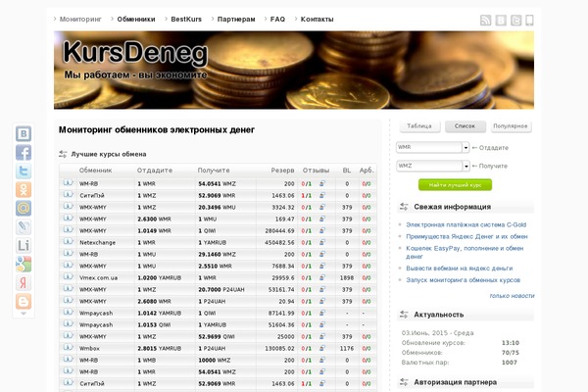Click the 'Обменник' column header
Screen dimensions: 588x392
click(95, 171)
